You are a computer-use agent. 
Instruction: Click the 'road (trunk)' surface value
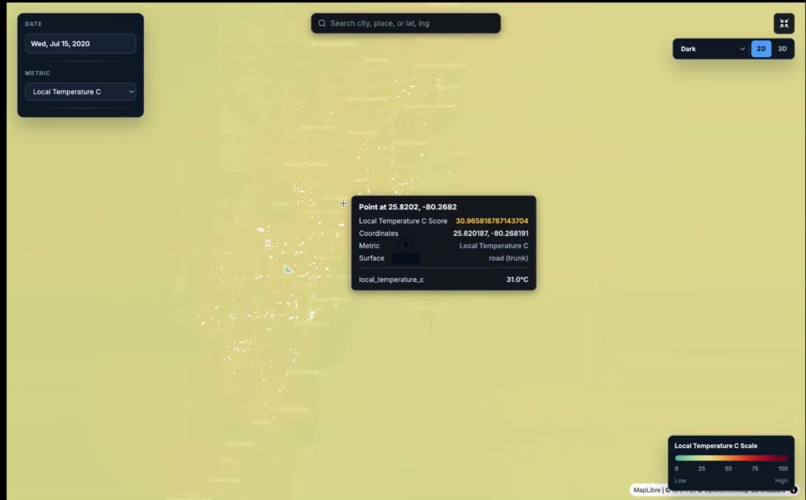pyautogui.click(x=508, y=258)
